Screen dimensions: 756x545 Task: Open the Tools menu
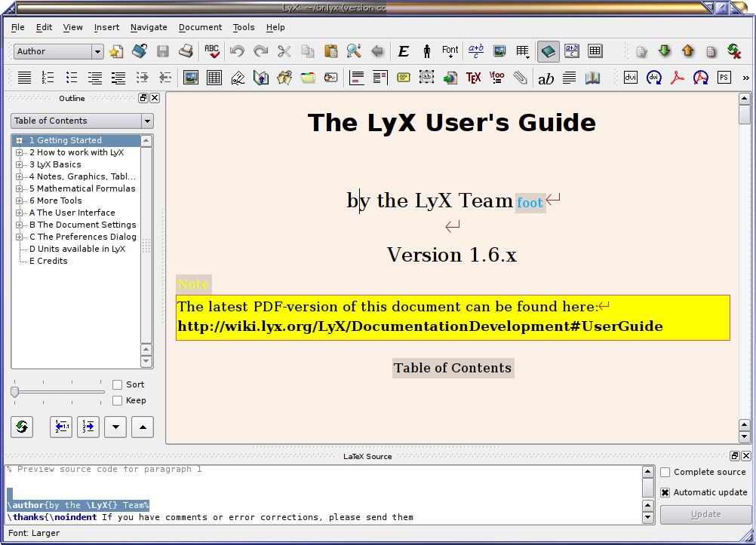pos(244,27)
